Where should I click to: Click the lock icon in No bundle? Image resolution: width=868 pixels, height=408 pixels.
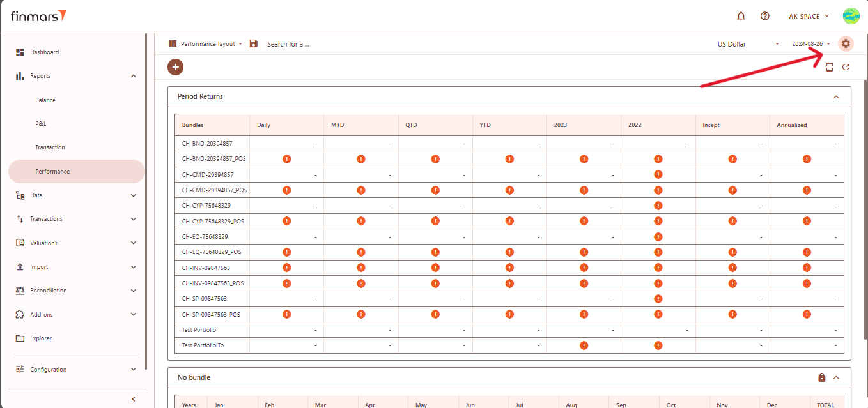821,377
